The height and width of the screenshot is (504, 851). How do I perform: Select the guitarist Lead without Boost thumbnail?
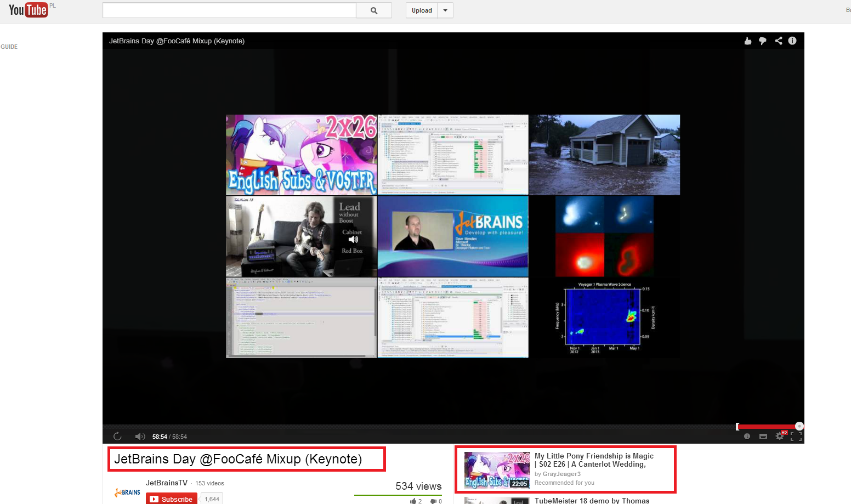pos(302,236)
